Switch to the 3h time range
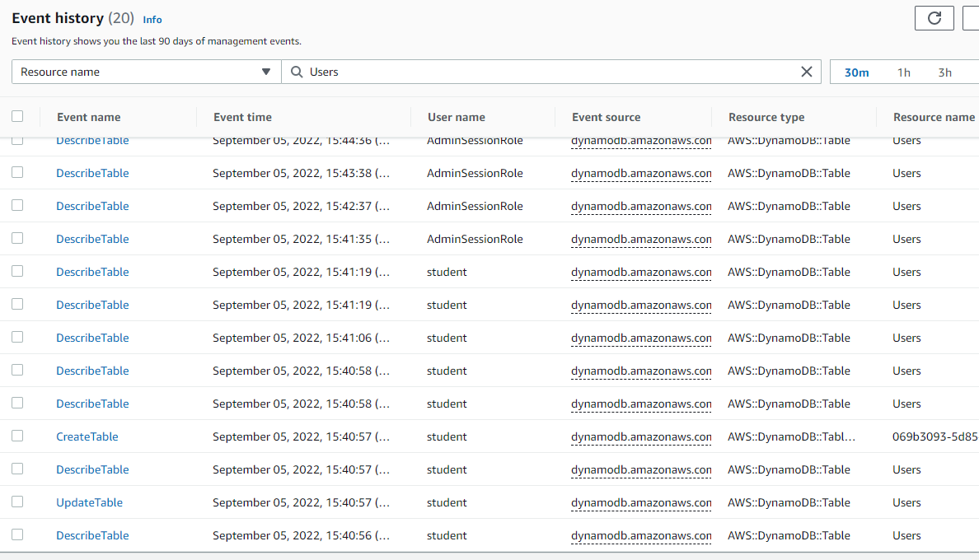The image size is (979, 560). tap(944, 72)
